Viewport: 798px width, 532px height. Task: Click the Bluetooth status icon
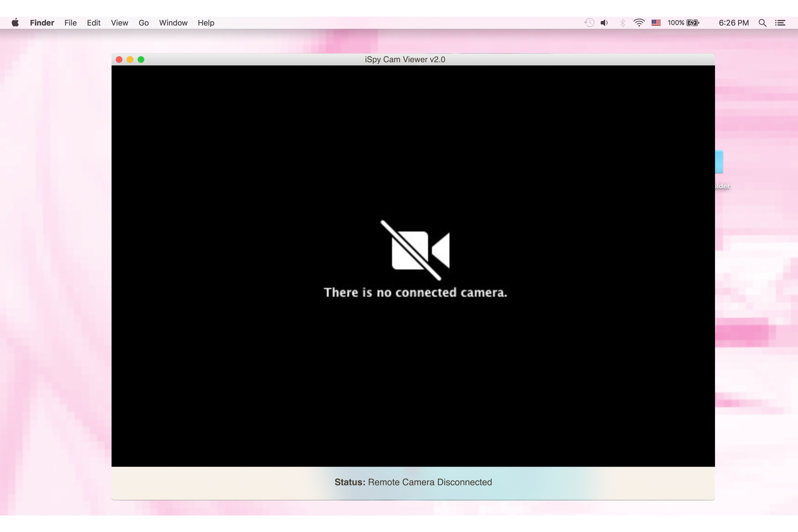click(x=622, y=23)
